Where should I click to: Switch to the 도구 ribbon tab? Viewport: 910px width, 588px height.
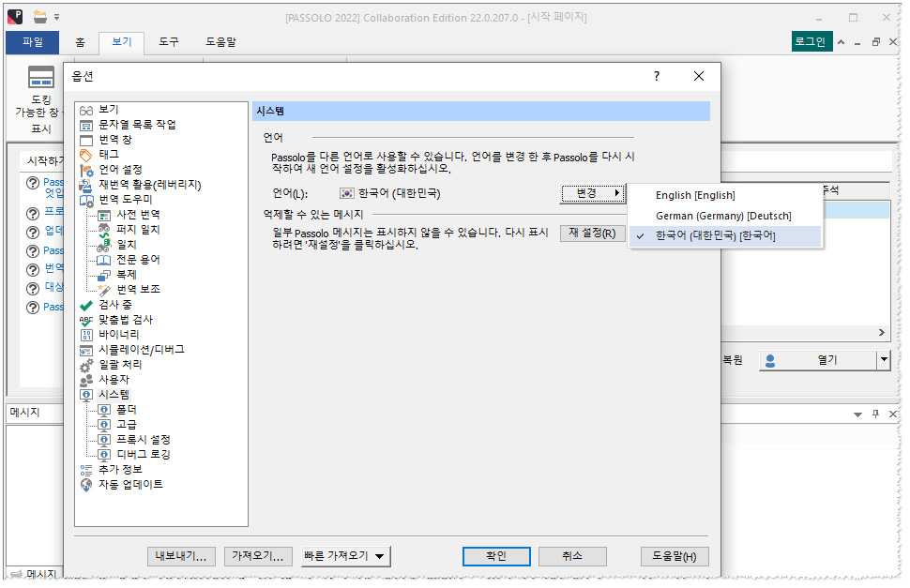tap(169, 42)
